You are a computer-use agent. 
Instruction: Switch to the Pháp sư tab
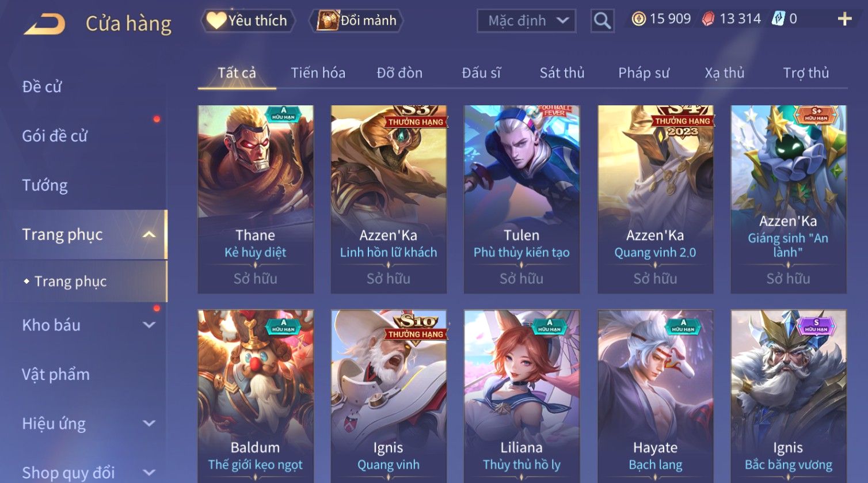(644, 73)
